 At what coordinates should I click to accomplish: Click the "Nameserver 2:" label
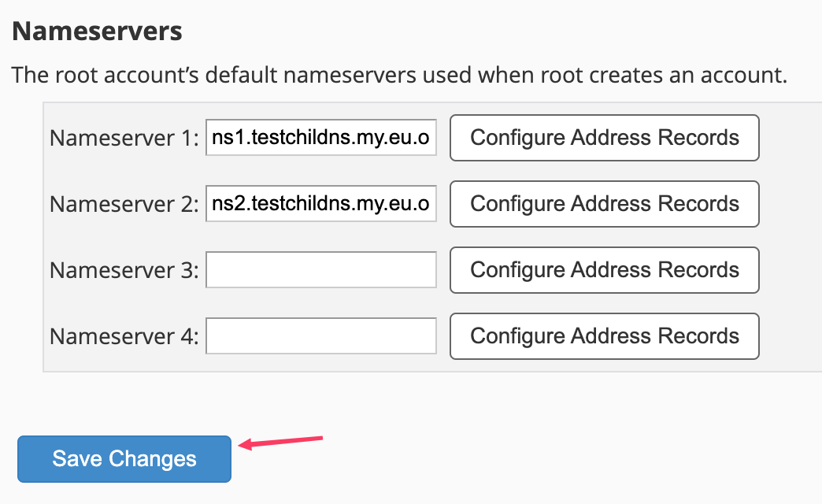coord(124,205)
